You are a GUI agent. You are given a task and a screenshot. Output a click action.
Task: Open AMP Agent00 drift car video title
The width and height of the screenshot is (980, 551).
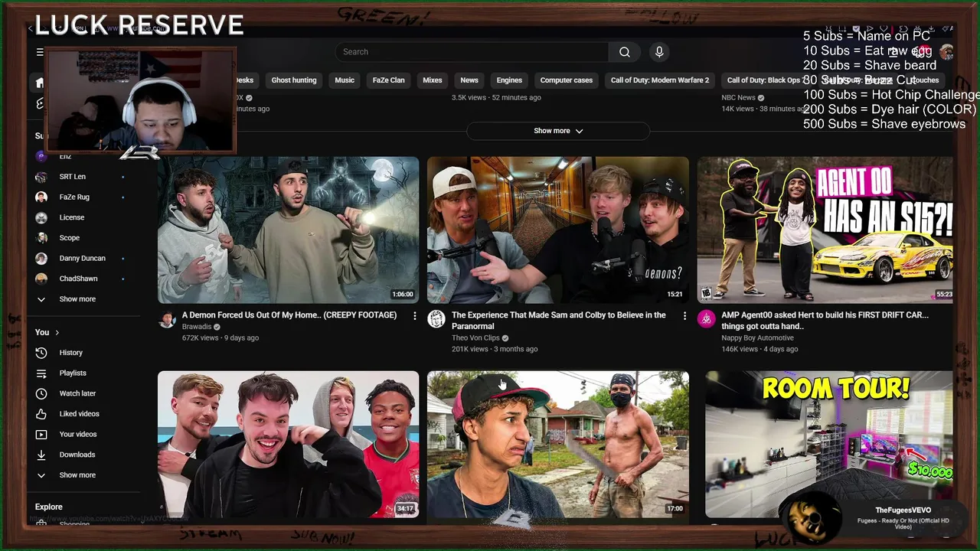[825, 321]
